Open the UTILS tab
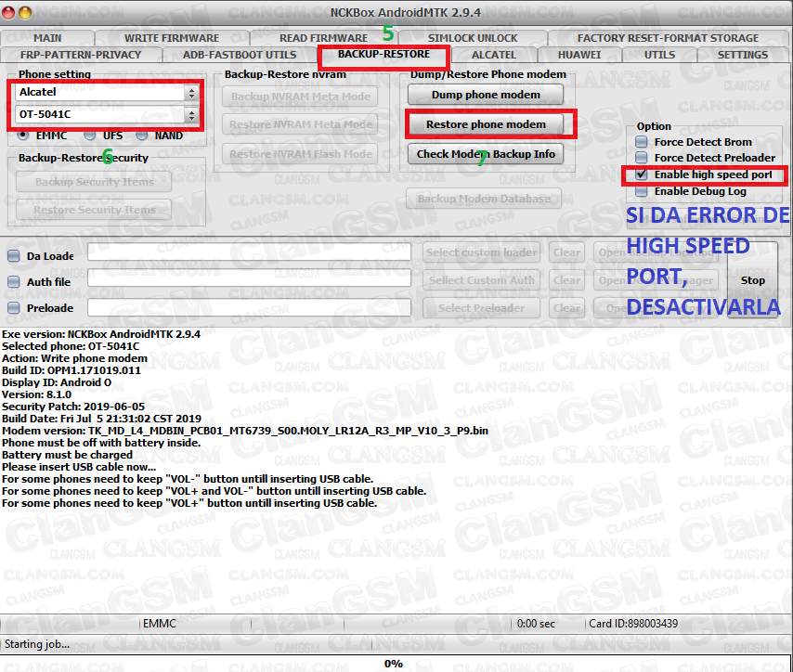The height and width of the screenshot is (672, 793). pos(659,55)
